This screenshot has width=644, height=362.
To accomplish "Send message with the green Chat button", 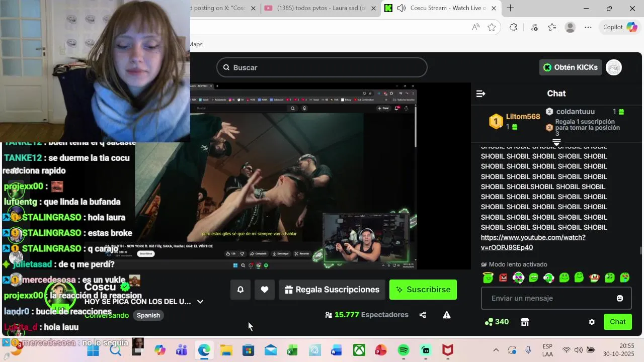I will coord(618,322).
